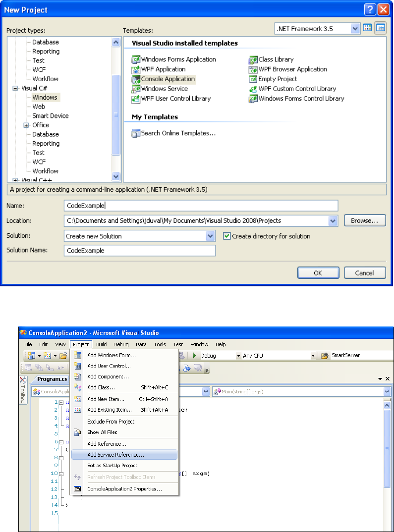Choose the Console Application template
Image resolution: width=394 pixels, height=532 pixels.
point(163,79)
